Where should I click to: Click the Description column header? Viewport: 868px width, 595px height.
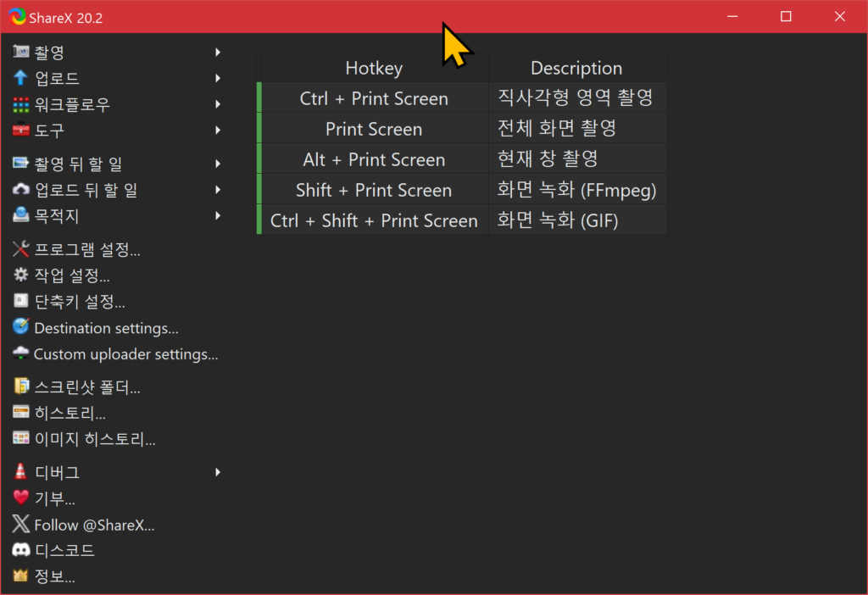pos(576,68)
